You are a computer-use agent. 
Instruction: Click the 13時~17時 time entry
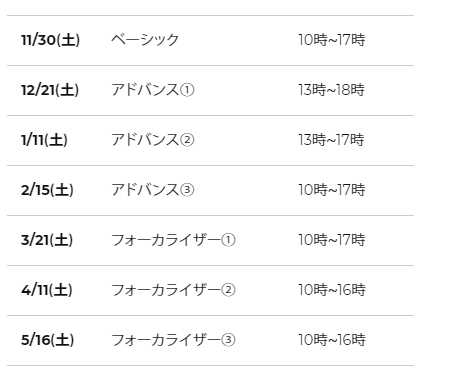(x=331, y=140)
